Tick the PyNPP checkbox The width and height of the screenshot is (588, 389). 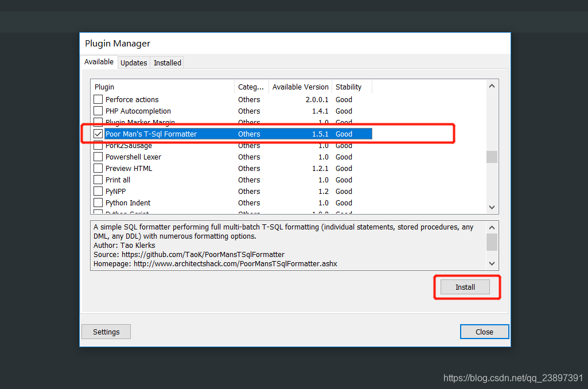tap(98, 191)
